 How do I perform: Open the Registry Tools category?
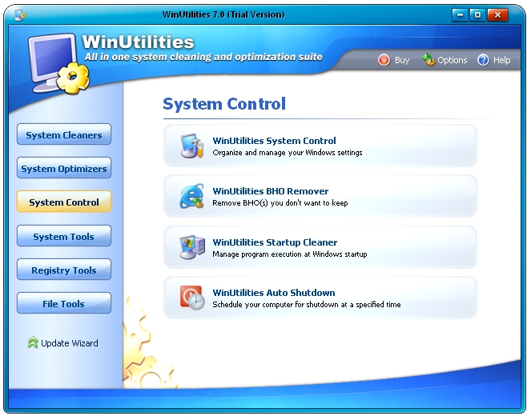coord(64,270)
